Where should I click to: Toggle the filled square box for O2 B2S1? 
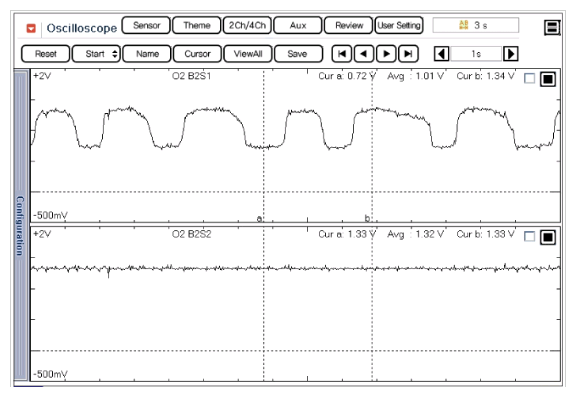click(x=548, y=79)
